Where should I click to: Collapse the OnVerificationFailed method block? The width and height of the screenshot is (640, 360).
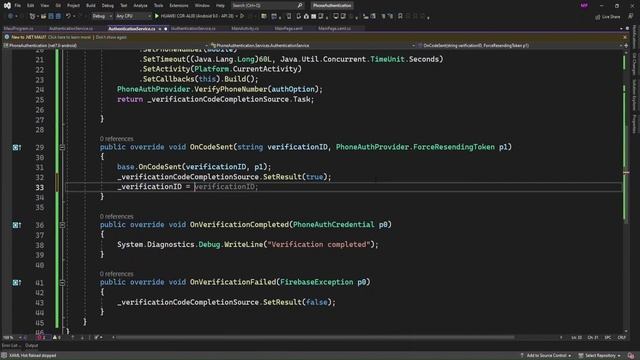tap(62, 282)
